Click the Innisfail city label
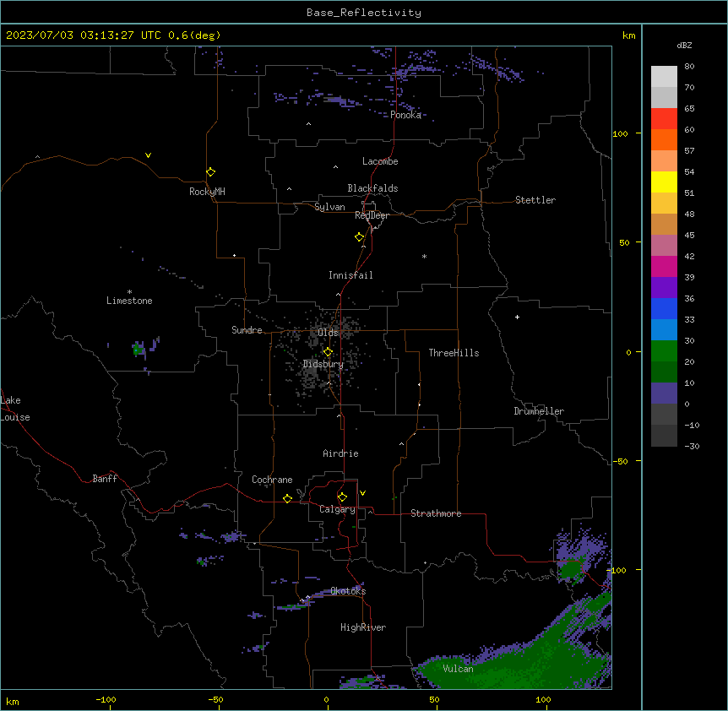Viewport: 728px width, 711px height. click(350, 275)
